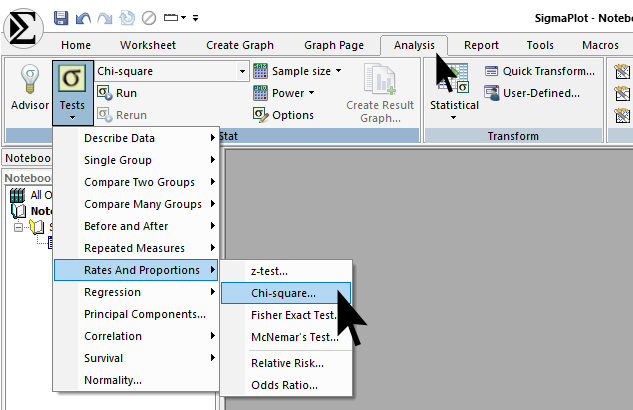Expand the Power dropdown
Image resolution: width=633 pixels, height=410 pixels.
[285, 93]
